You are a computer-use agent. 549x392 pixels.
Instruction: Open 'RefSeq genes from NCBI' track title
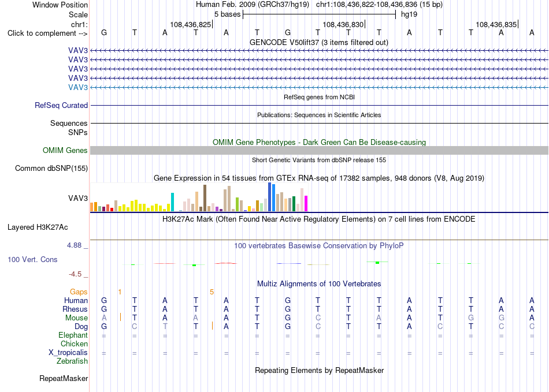click(319, 97)
